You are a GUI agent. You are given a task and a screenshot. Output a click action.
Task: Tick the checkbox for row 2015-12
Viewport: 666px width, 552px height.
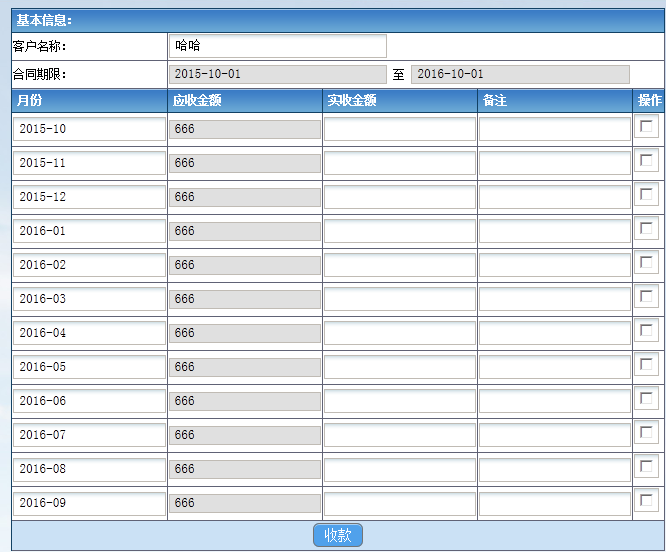646,194
